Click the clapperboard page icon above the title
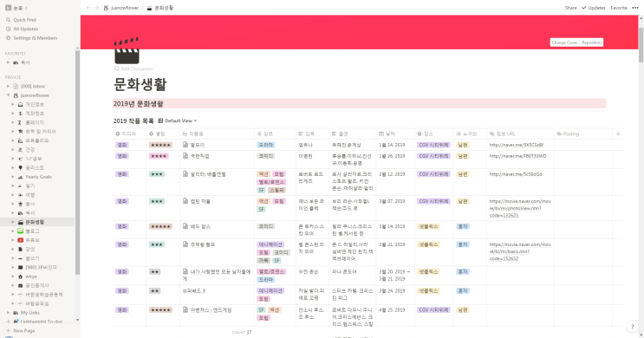The width and height of the screenshot is (644, 338). (x=127, y=50)
